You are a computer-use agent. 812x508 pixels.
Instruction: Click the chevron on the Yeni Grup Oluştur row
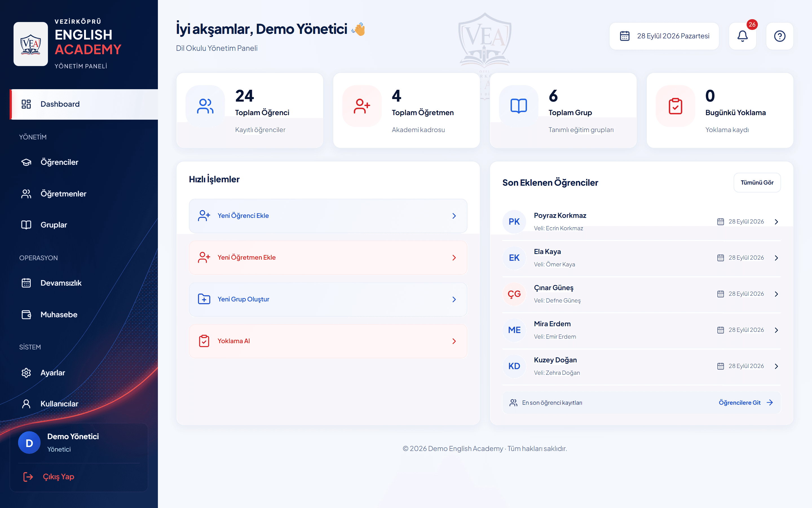coord(454,299)
